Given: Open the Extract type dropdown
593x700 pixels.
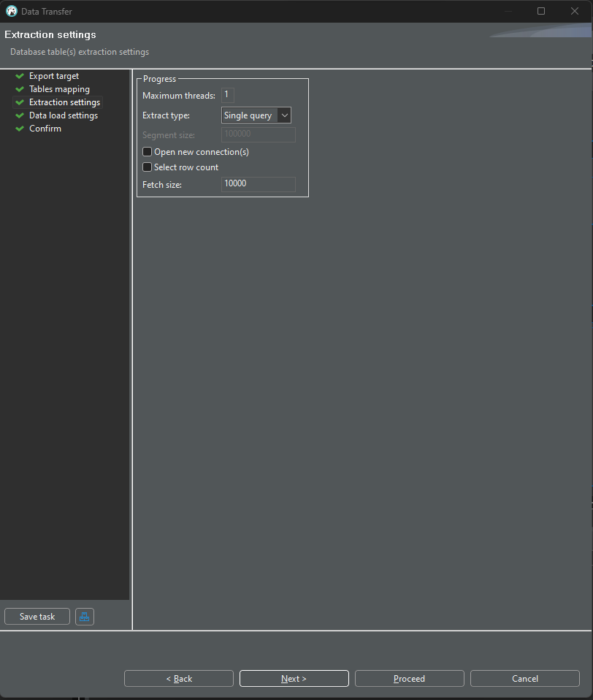Looking at the screenshot, I should click(x=256, y=115).
